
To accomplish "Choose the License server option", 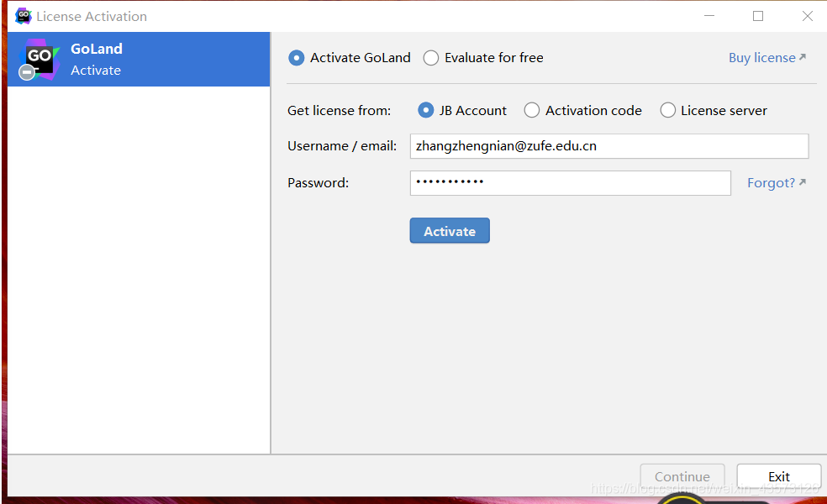I will [x=668, y=110].
